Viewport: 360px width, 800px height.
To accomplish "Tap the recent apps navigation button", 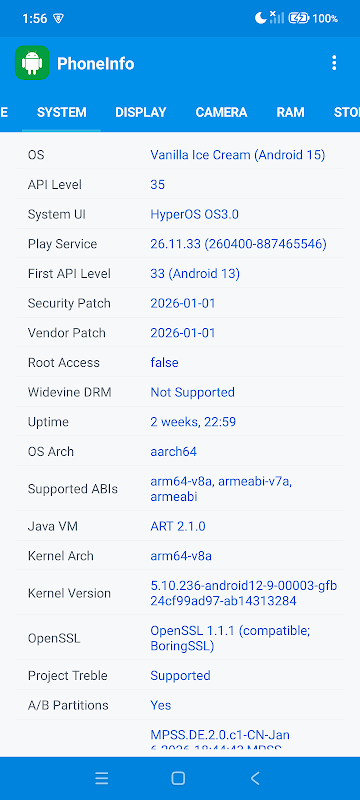I will (x=101, y=778).
